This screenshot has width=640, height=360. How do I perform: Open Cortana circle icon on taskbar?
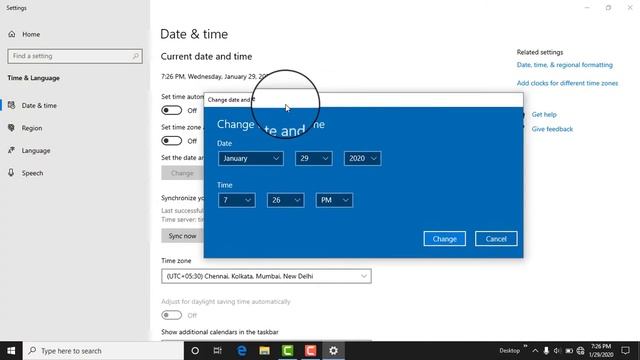point(195,351)
